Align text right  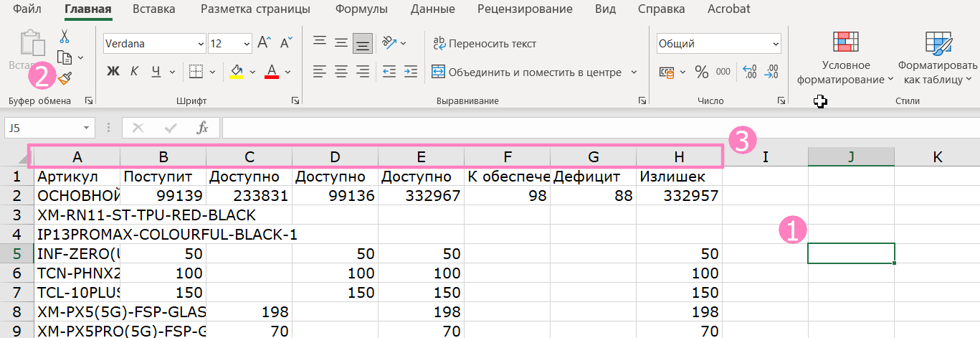tap(363, 72)
